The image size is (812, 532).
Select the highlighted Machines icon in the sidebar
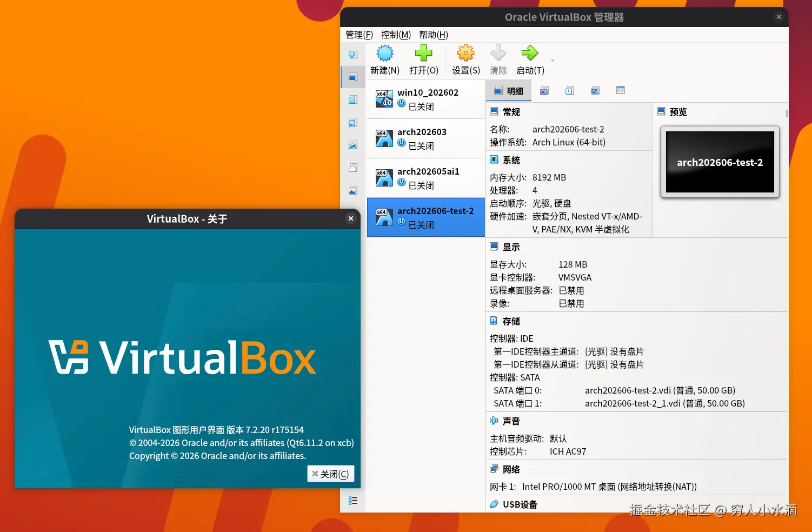click(353, 77)
